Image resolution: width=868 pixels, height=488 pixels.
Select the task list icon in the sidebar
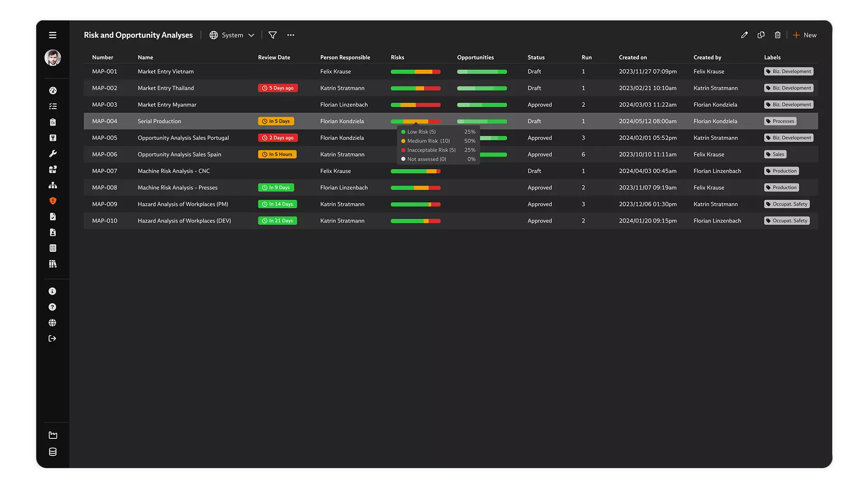(53, 106)
